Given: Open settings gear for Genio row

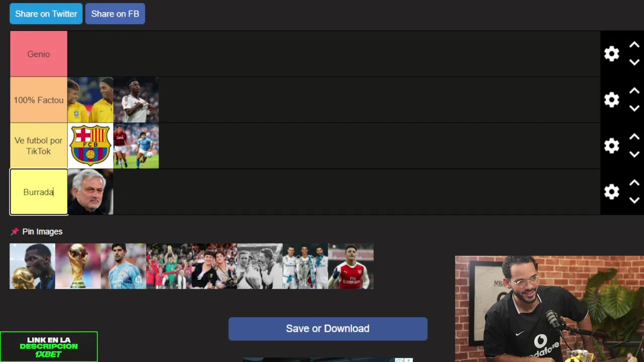Looking at the screenshot, I should 611,54.
